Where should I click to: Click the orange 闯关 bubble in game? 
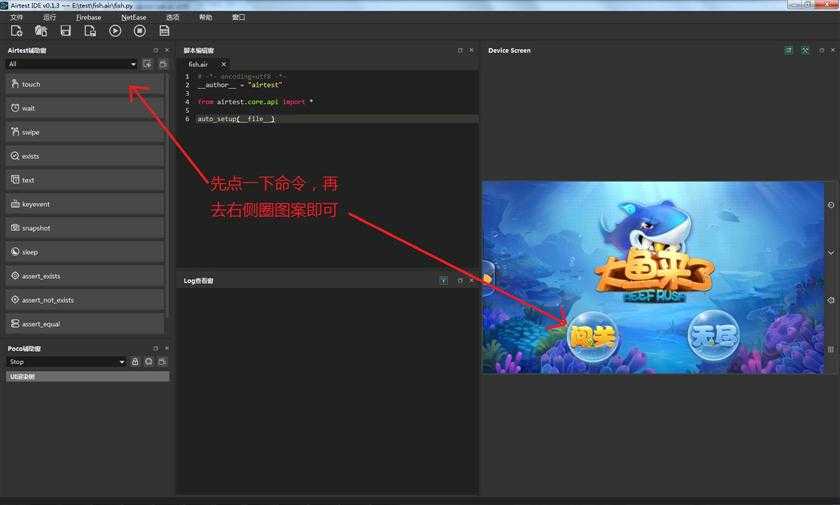pos(592,337)
